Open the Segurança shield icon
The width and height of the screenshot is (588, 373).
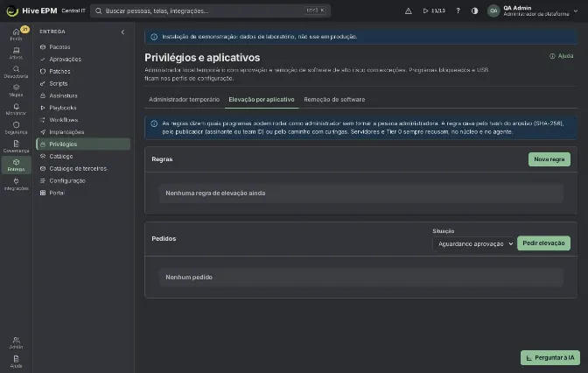pos(16,128)
